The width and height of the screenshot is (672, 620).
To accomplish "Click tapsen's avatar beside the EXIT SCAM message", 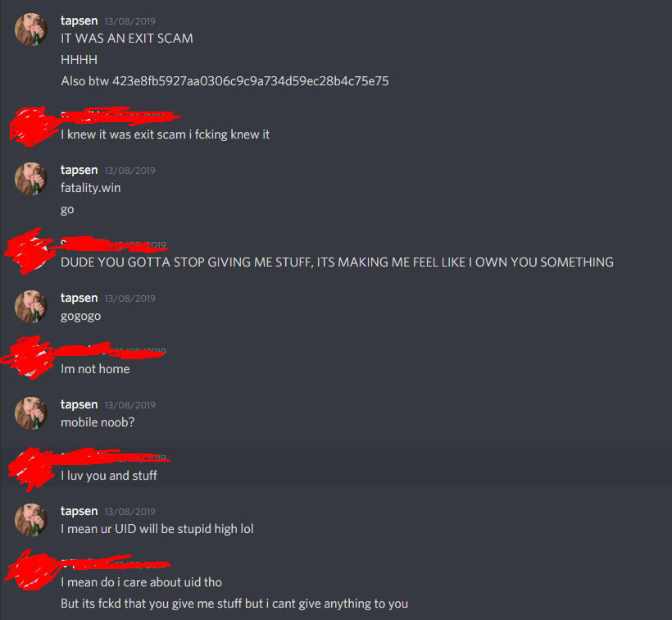I will coord(31,30).
